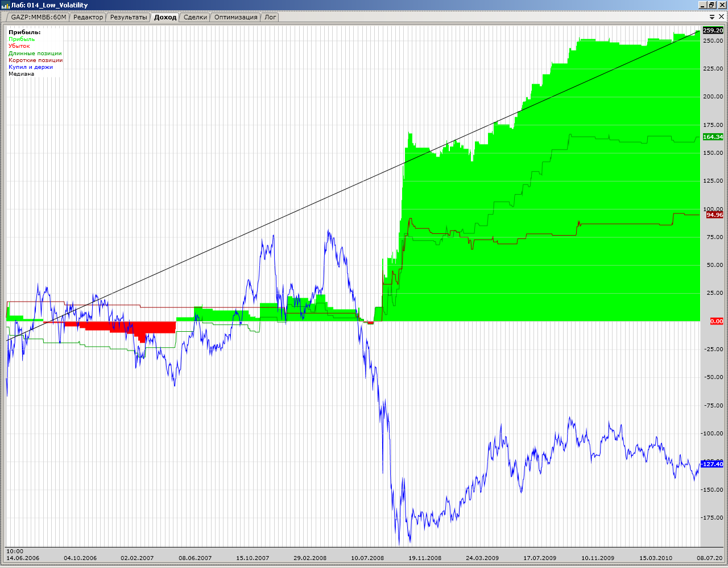
Task: Click the 17.07.2009 date label
Action: click(x=540, y=558)
